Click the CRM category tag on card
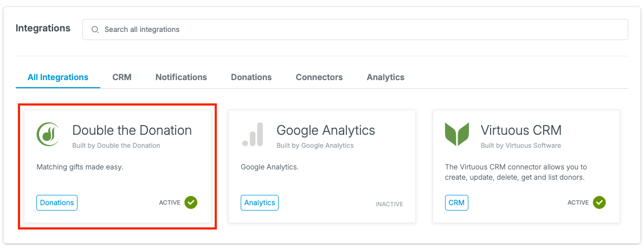644x249 pixels. click(x=457, y=202)
